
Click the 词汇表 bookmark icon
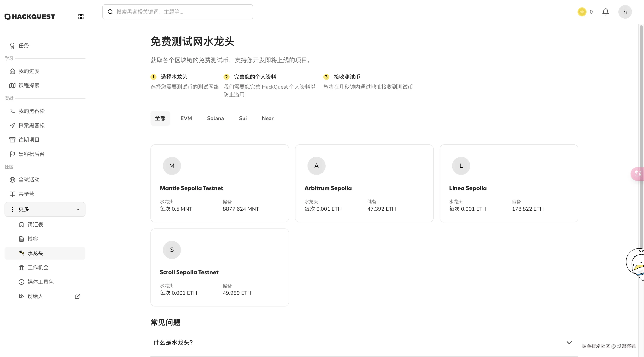click(x=21, y=225)
